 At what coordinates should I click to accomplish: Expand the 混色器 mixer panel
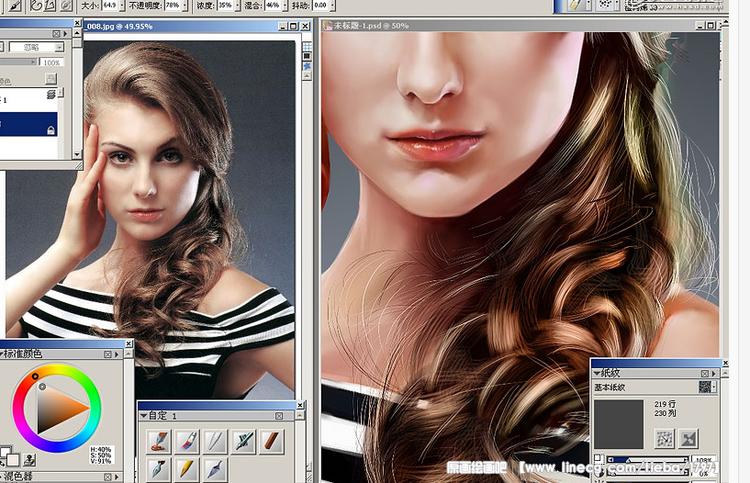(x=2, y=476)
